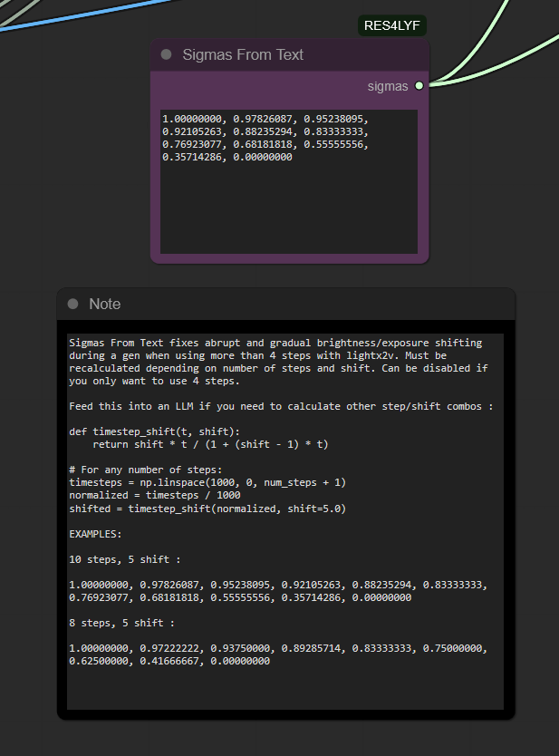This screenshot has height=756, width=559.
Task: Click into the Note text area
Action: 285,521
